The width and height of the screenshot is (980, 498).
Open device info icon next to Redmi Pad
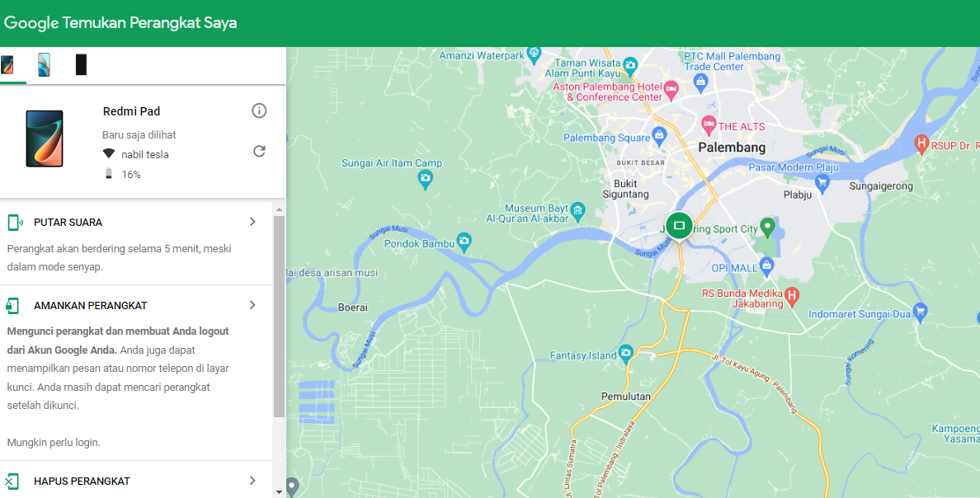[259, 110]
